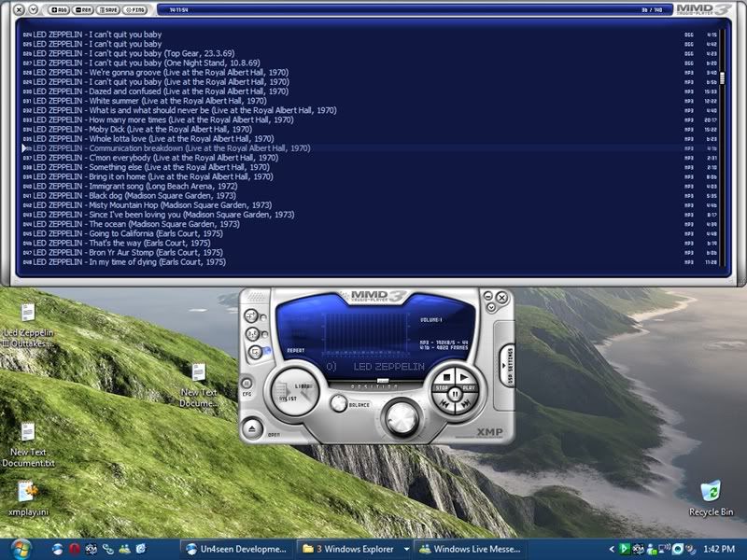Select The ocean (Madison Square Garden, 1973)
The width and height of the screenshot is (747, 560).
click(x=369, y=224)
